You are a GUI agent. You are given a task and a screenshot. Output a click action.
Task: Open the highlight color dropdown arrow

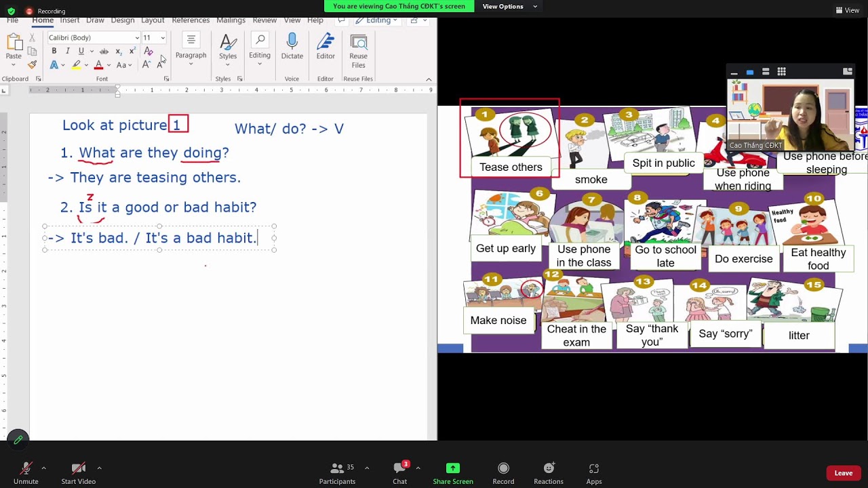(x=85, y=65)
